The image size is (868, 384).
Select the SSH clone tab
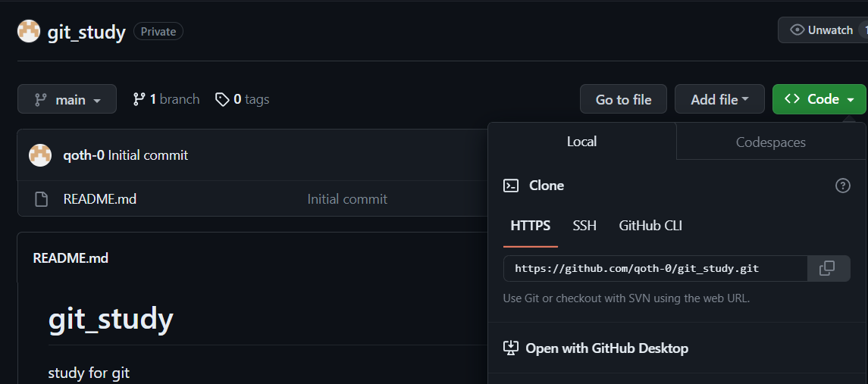(584, 226)
